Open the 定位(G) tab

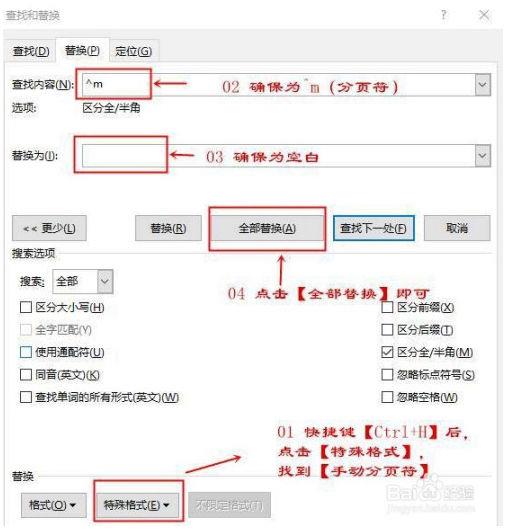click(x=134, y=51)
